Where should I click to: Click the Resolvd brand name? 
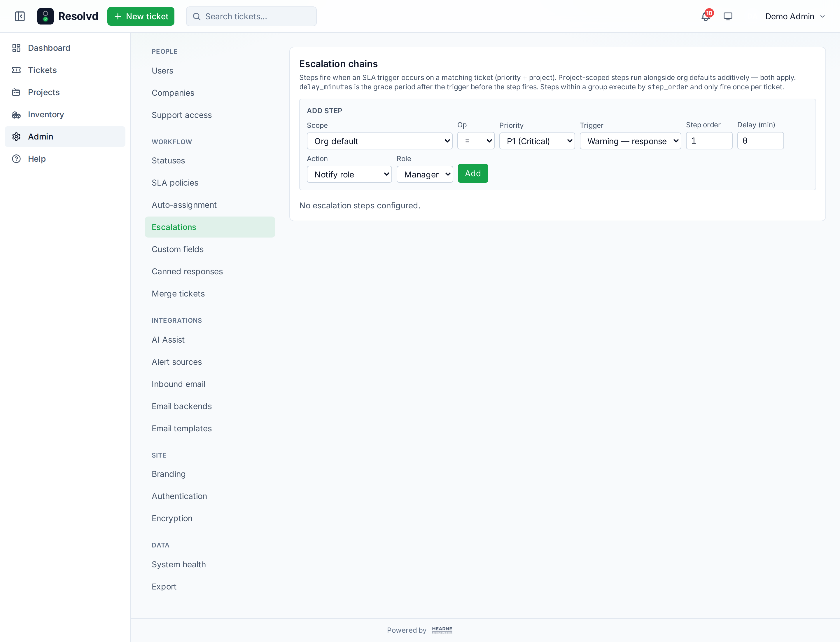(x=78, y=16)
